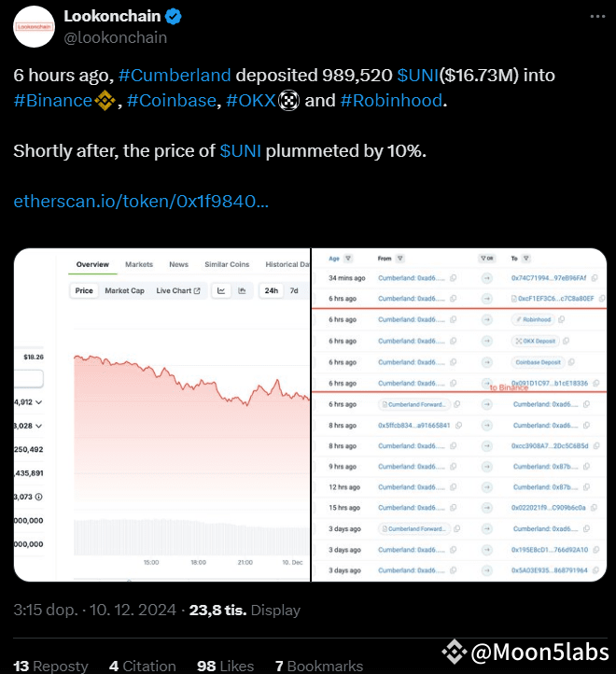The image size is (616, 674).
Task: Toggle chart to Market Cap view
Action: click(x=124, y=290)
